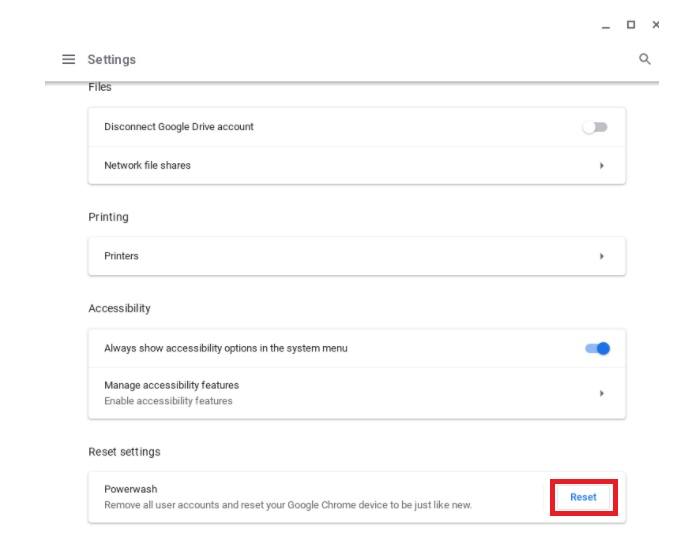Minimize the Settings window
The image size is (680, 545).
pyautogui.click(x=606, y=26)
